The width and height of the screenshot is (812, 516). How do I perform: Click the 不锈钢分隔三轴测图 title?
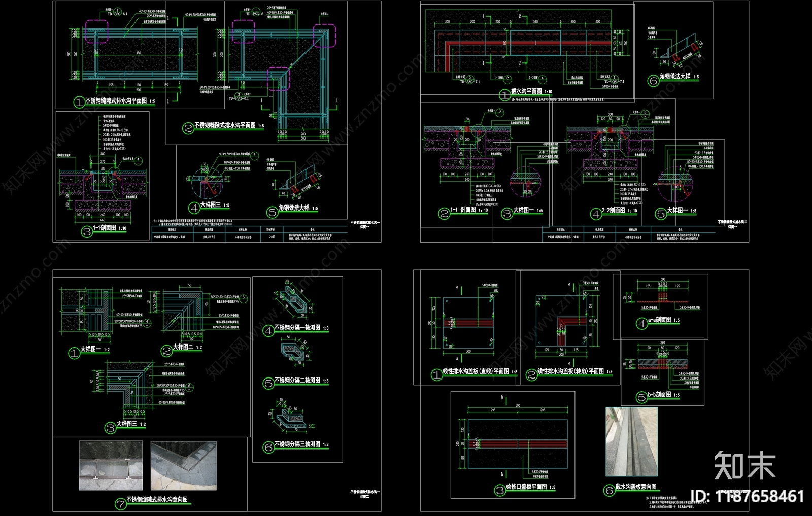[x=296, y=445]
